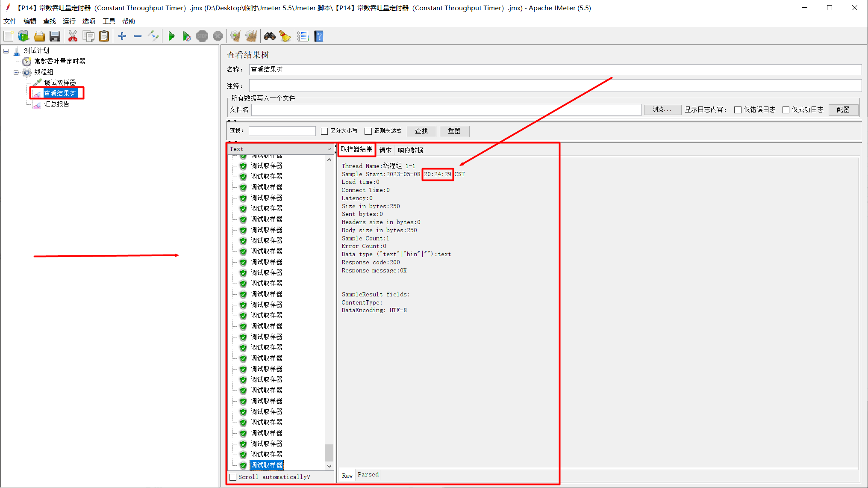This screenshot has width=868, height=488.
Task: Select the 线程组 thread group node
Action: [44, 72]
